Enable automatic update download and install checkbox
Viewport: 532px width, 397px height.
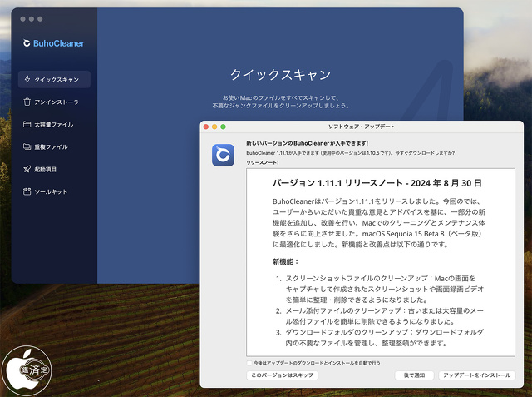click(x=249, y=363)
